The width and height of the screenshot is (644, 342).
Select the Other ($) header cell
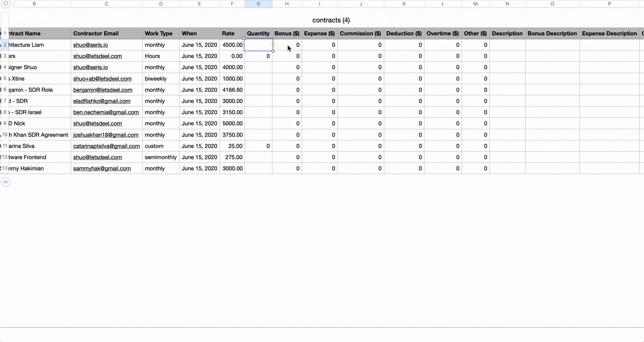pos(475,34)
